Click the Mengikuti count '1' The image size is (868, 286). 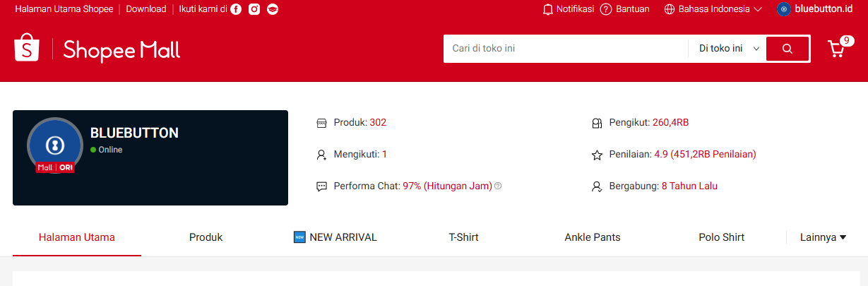(x=384, y=154)
